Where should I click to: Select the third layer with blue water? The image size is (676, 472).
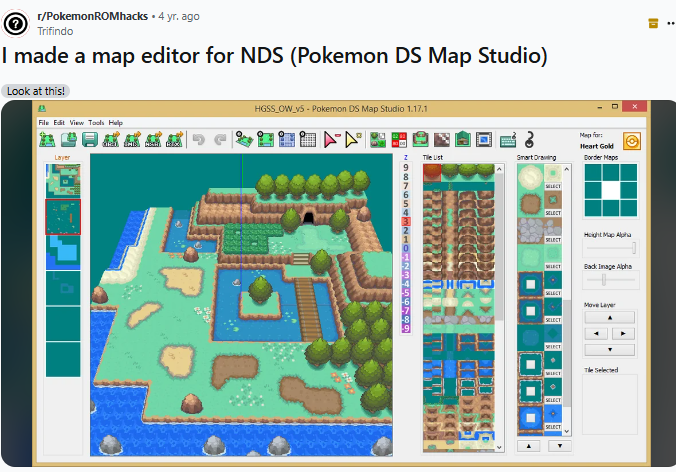63,253
